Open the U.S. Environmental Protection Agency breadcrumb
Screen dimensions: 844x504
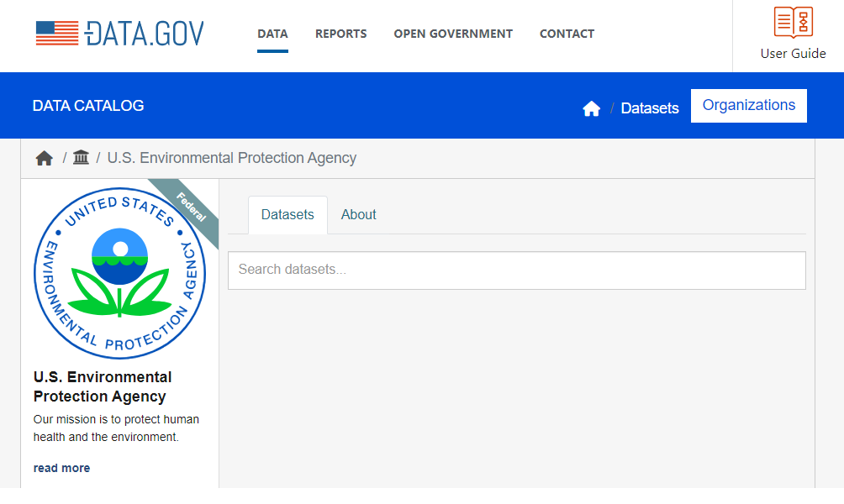(x=231, y=157)
